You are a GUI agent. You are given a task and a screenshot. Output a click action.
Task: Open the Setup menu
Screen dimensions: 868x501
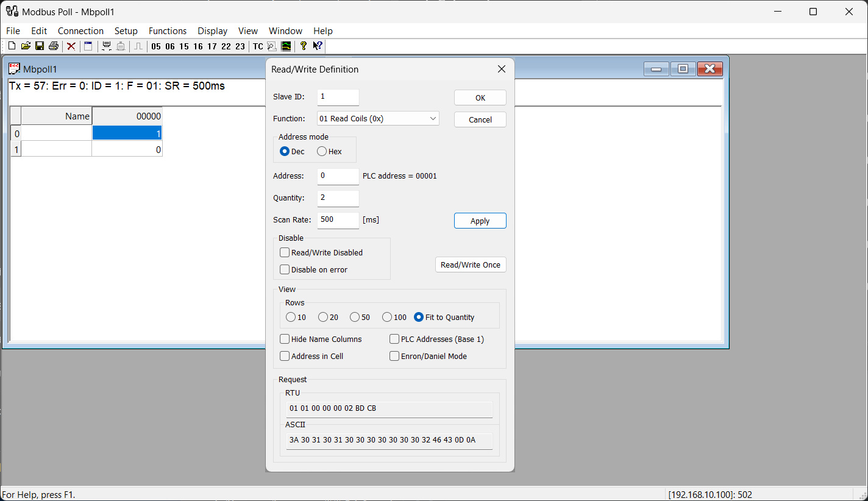pos(126,31)
